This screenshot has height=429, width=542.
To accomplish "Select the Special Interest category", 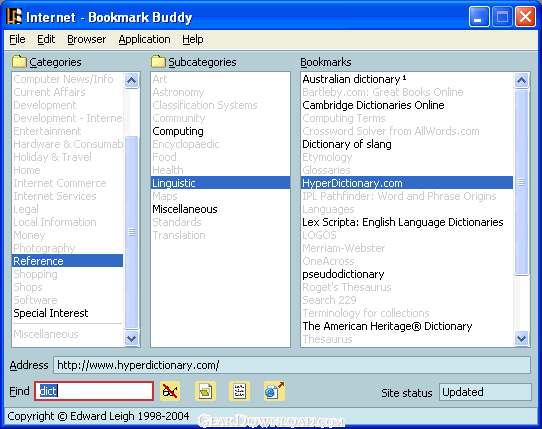I will [68, 313].
